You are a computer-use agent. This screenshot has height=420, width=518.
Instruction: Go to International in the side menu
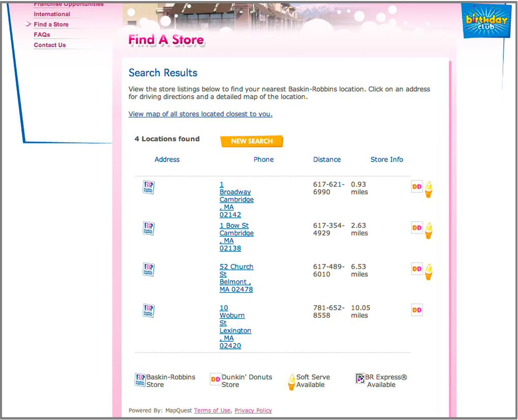(52, 14)
